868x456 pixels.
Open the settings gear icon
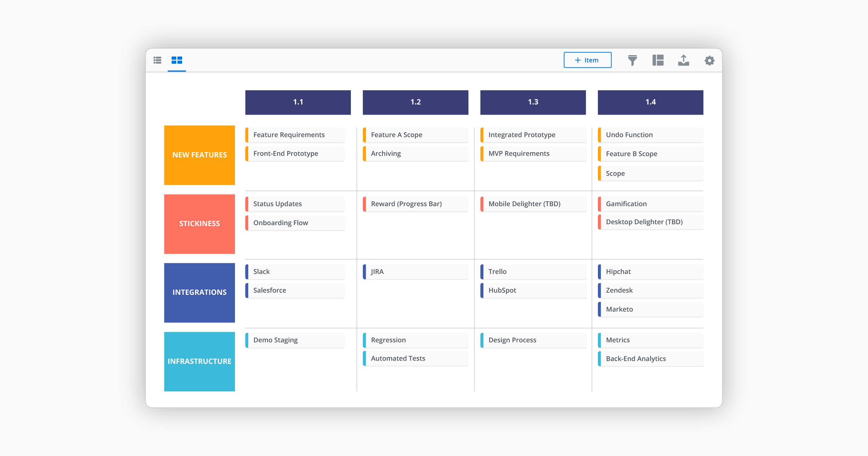pyautogui.click(x=709, y=61)
